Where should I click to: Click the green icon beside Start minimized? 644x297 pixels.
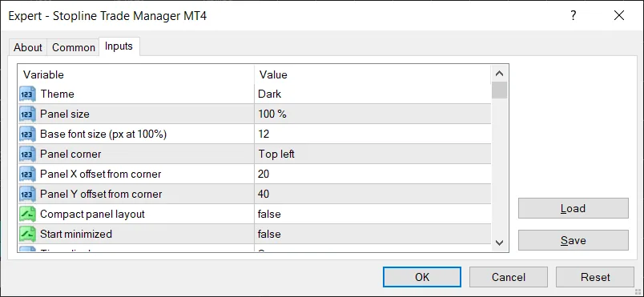pos(27,234)
